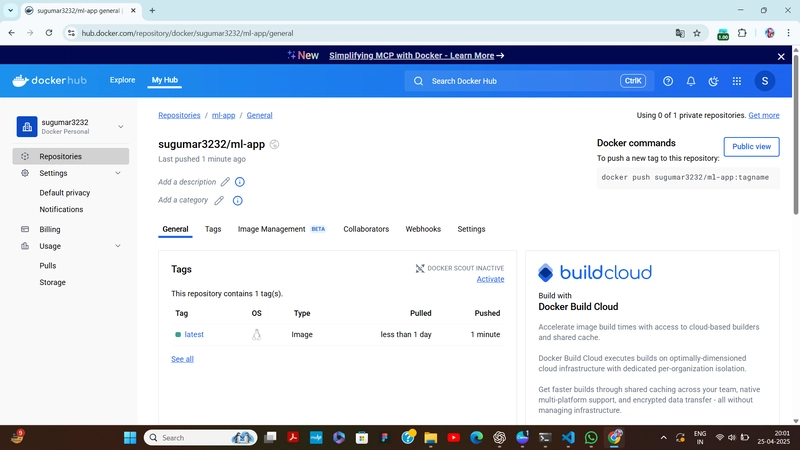Open the help question mark icon

pyautogui.click(x=668, y=81)
